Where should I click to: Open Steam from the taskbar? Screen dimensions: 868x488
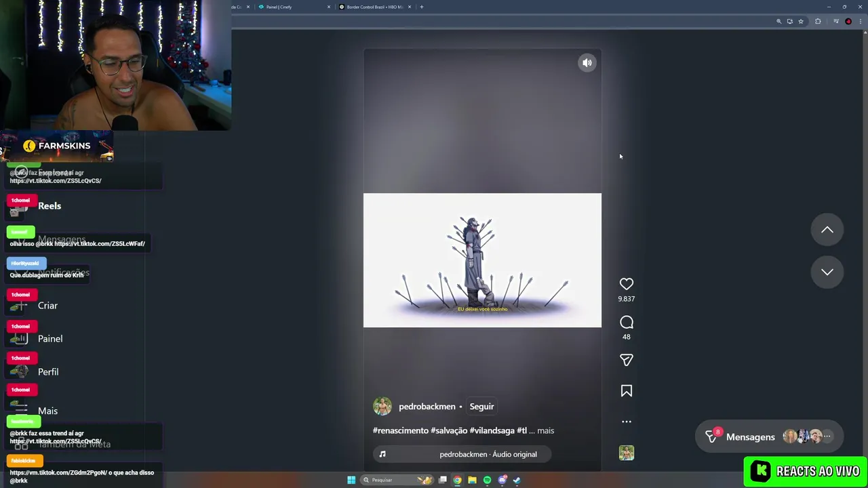pyautogui.click(x=517, y=480)
